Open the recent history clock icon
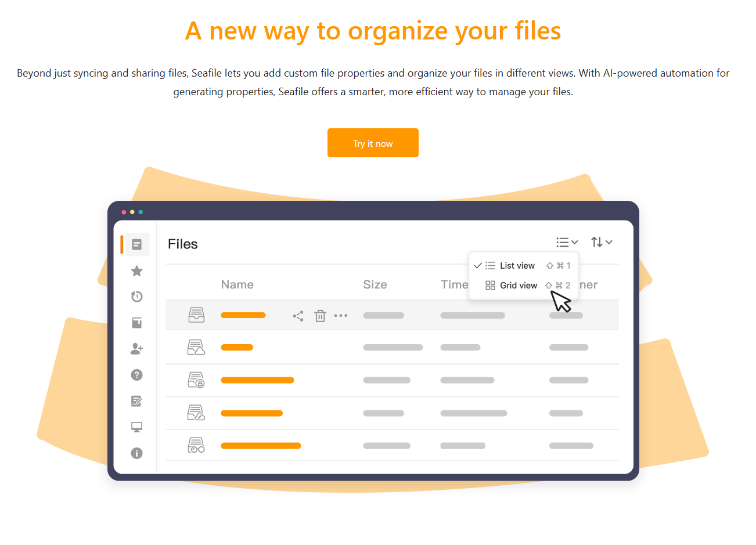Viewport: 756px width, 545px height. (x=137, y=297)
